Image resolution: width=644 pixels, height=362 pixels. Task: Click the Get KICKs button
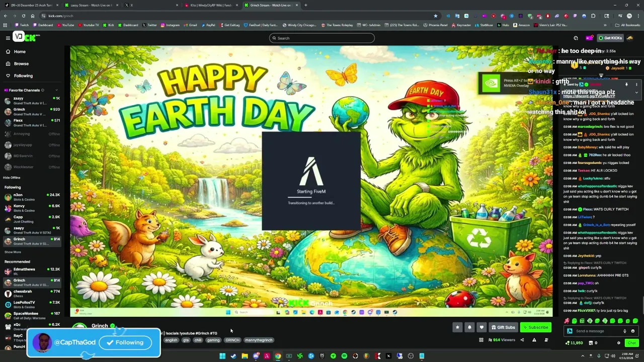click(x=610, y=38)
